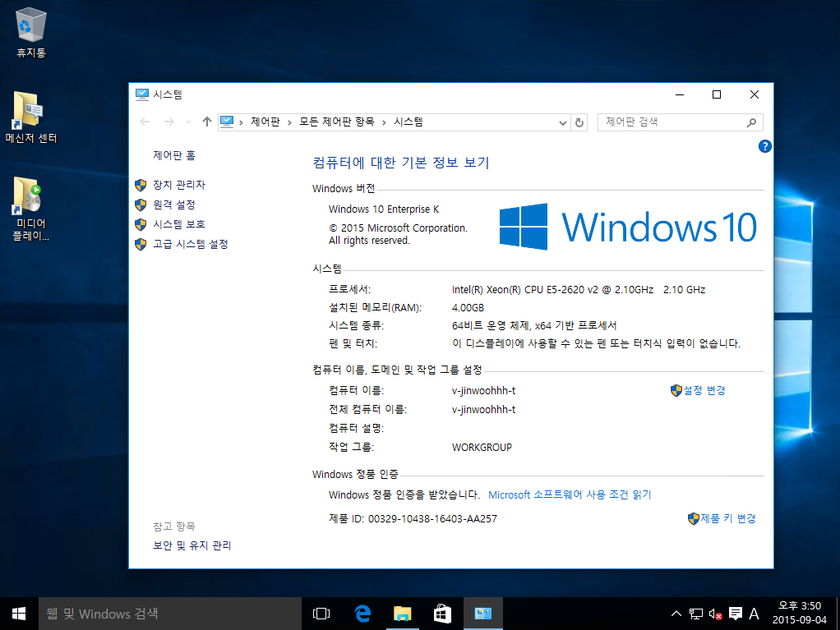Open File Explorer from the taskbar
This screenshot has height=630, width=840.
tap(402, 614)
